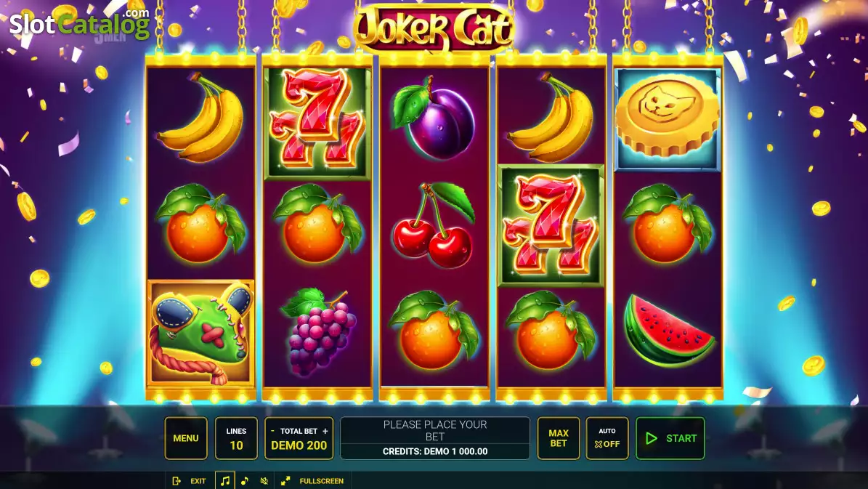Click the fullscreen arrows icon
Screen dimensions: 868x489
pos(285,481)
